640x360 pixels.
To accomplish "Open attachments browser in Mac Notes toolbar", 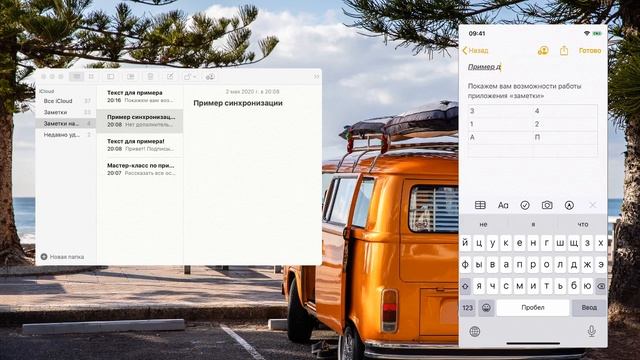I will pos(131,77).
